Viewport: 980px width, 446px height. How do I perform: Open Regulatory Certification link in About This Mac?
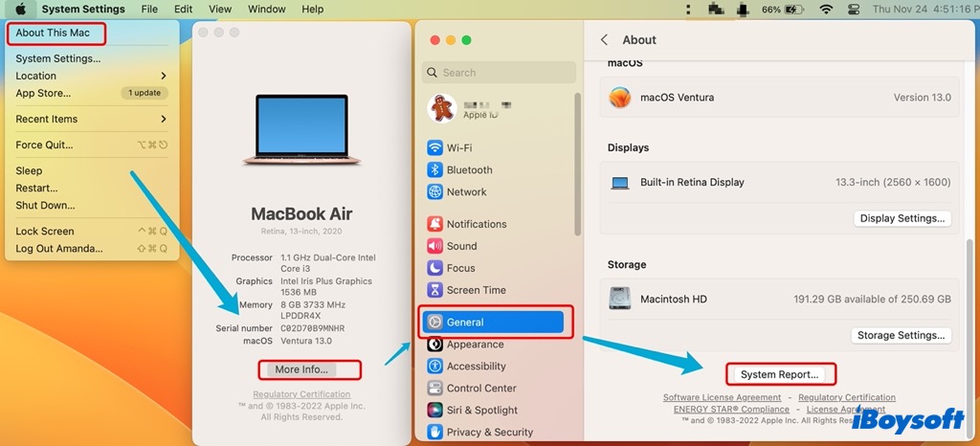pos(301,394)
